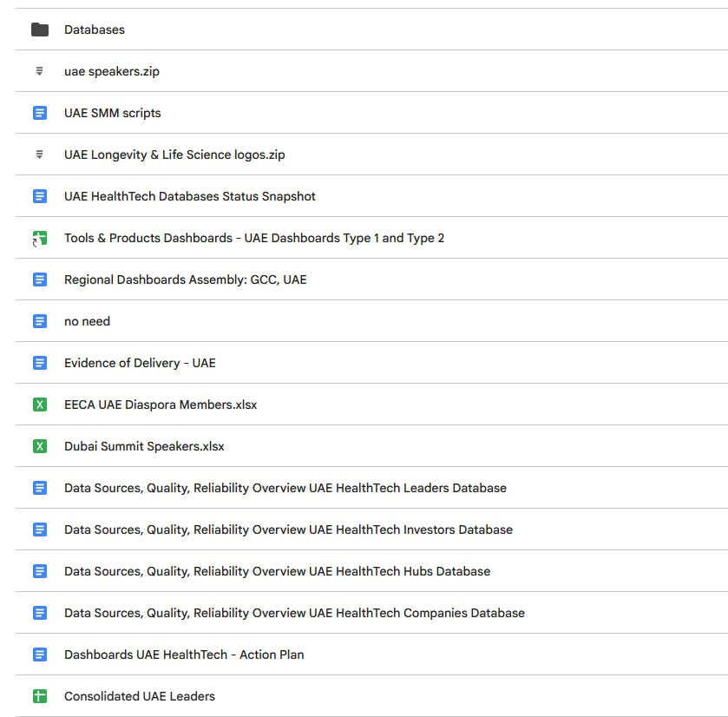Click the zip icon beside uae speakers.zip
Image resolution: width=728 pixels, height=717 pixels.
pyautogui.click(x=40, y=71)
